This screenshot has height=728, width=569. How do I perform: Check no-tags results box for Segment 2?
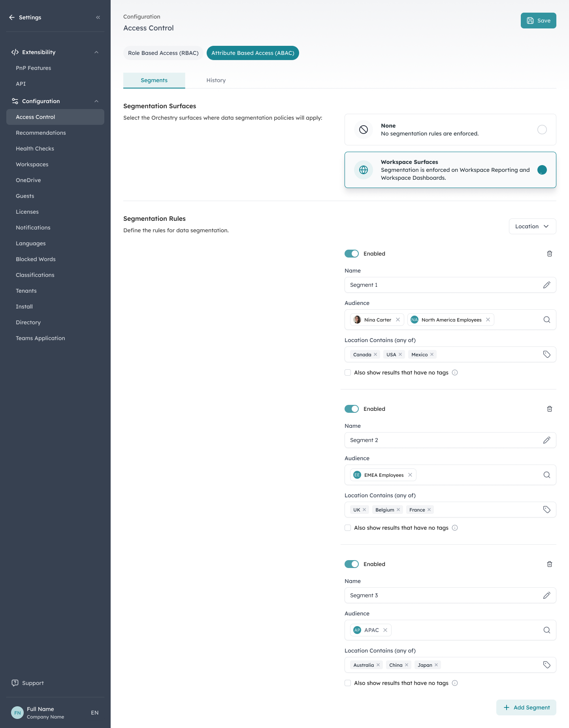click(348, 528)
